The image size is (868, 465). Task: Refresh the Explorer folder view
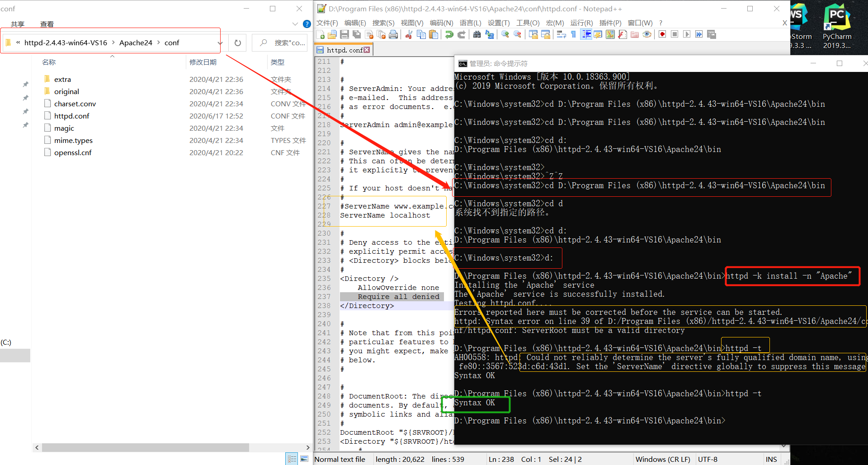[x=238, y=43]
